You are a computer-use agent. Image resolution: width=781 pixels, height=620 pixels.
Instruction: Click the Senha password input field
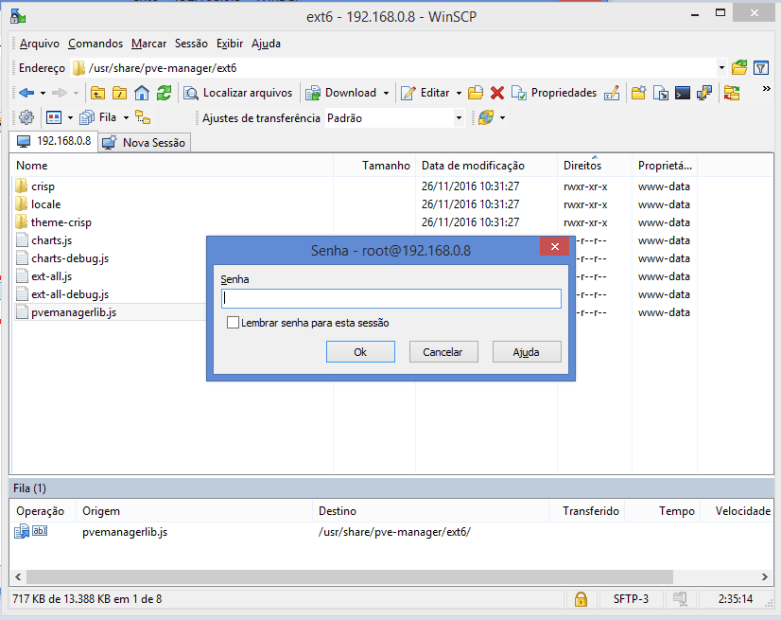391,298
